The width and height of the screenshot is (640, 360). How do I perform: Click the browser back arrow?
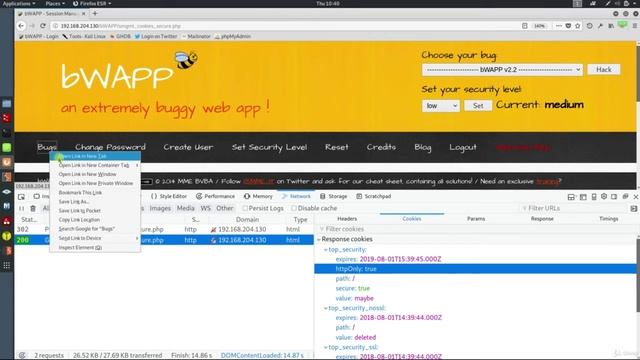pos(21,26)
